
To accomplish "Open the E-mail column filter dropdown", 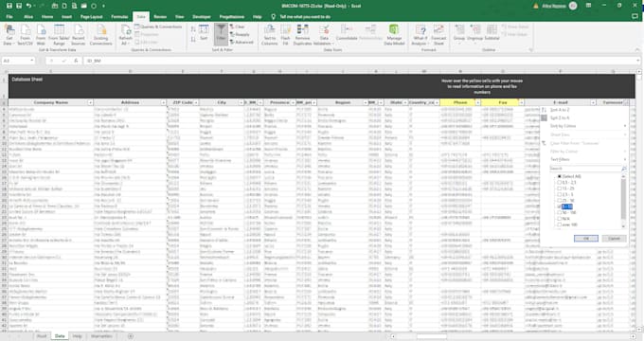I will coord(593,102).
